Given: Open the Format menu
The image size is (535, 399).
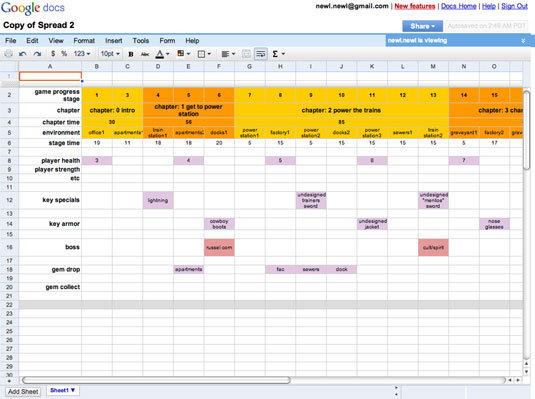Looking at the screenshot, I should click(84, 41).
